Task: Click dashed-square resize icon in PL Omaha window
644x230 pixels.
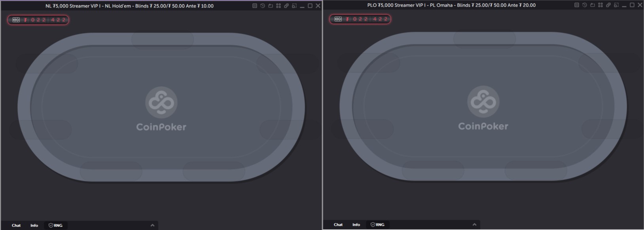Action: 616,5
